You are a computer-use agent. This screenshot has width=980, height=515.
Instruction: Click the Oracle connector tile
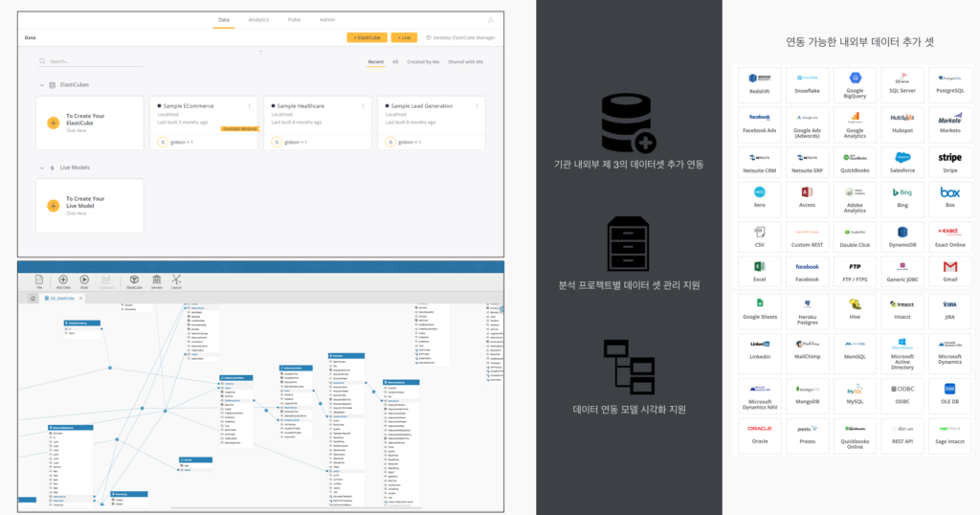click(x=759, y=436)
